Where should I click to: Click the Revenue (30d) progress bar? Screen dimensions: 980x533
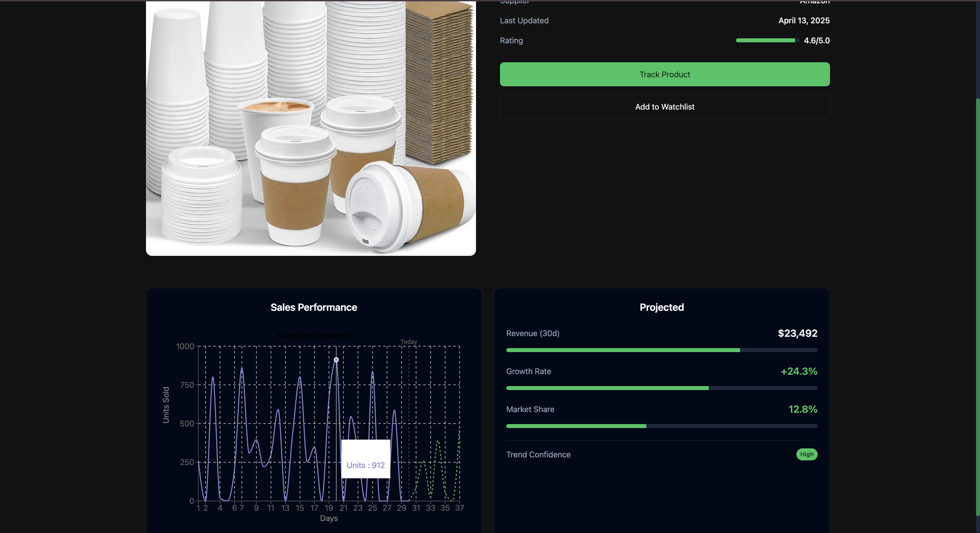point(661,350)
